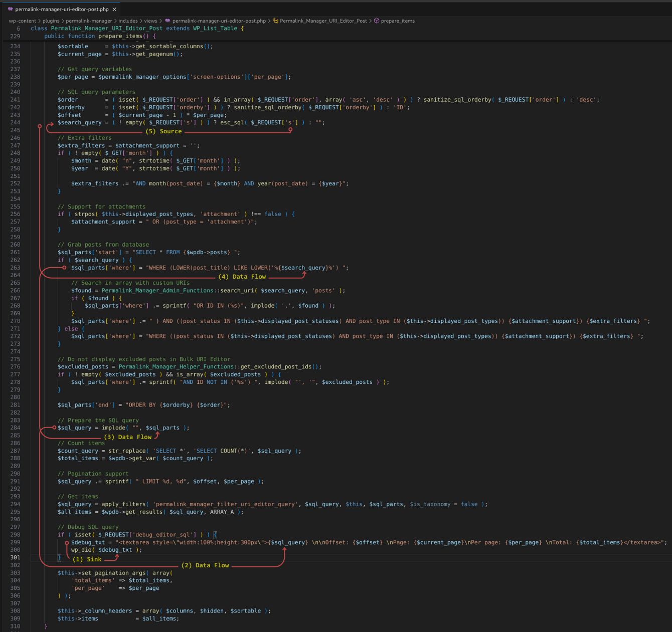Click the class symbol icon in the breadcrumb

(x=275, y=21)
